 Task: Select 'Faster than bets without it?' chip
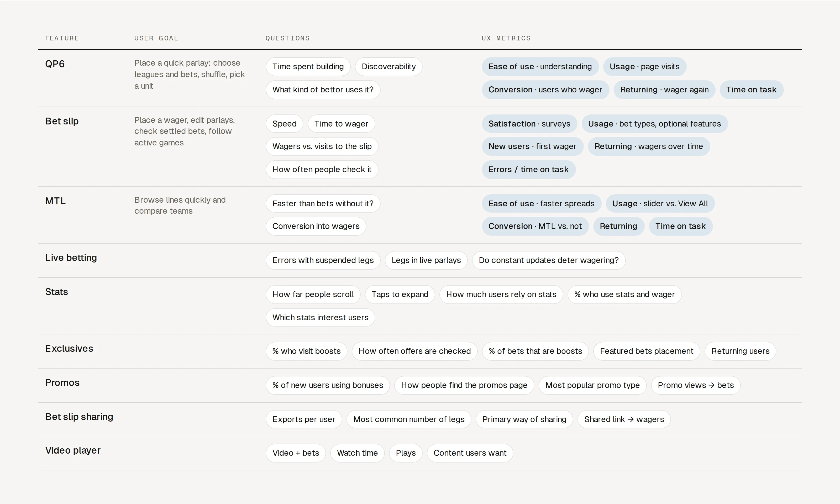pos(323,203)
